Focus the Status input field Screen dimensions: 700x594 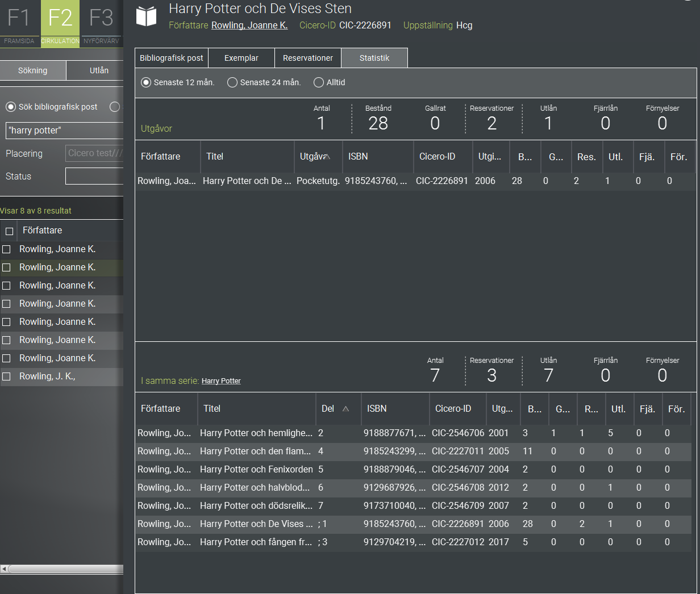(x=94, y=176)
